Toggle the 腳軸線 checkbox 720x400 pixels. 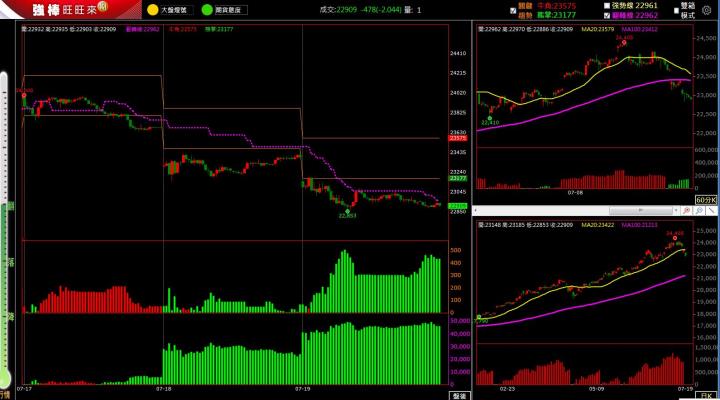(x=606, y=16)
